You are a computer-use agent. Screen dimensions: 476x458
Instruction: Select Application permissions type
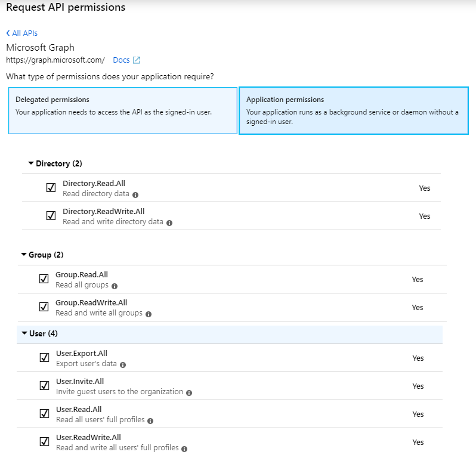point(353,110)
